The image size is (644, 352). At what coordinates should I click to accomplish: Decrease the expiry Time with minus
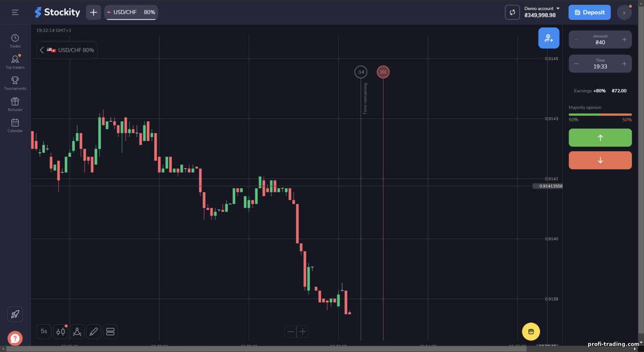click(x=576, y=64)
